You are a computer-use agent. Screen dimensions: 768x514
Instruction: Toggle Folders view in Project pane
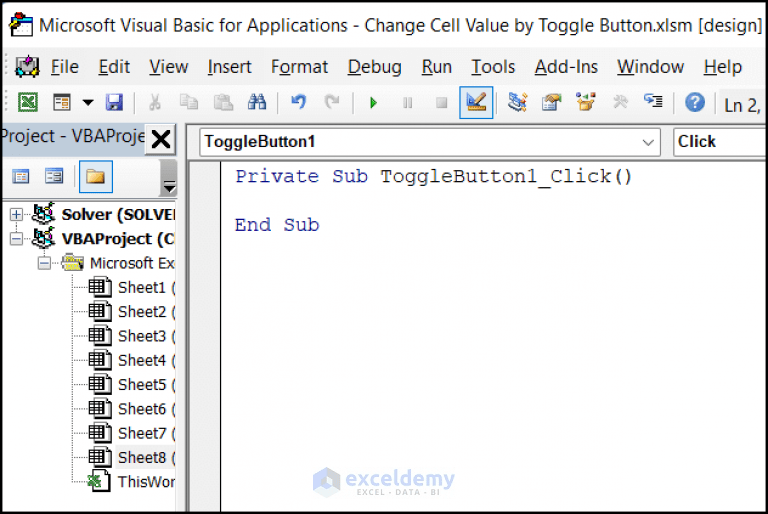tap(96, 176)
